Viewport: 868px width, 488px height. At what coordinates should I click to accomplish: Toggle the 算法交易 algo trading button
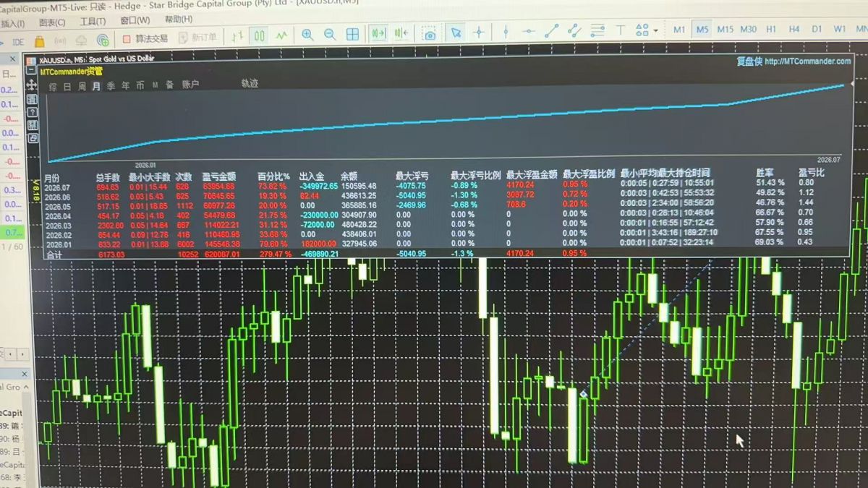pos(145,38)
